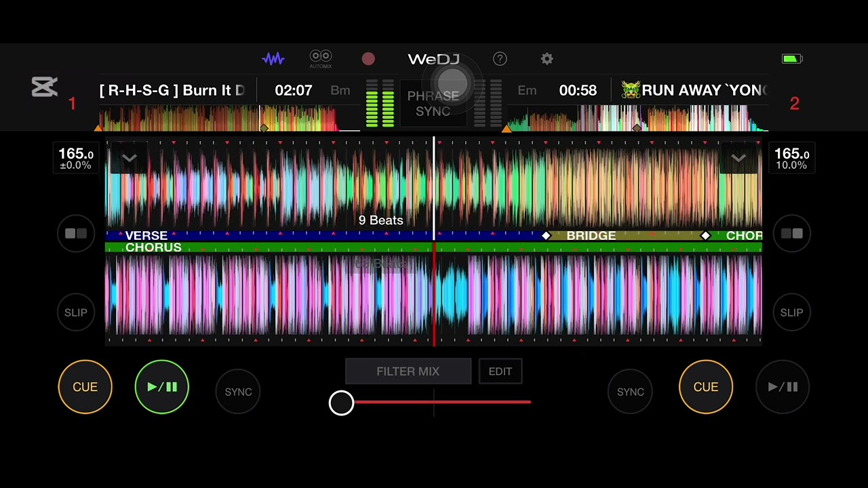Open FILTER MIX selector

(408, 371)
